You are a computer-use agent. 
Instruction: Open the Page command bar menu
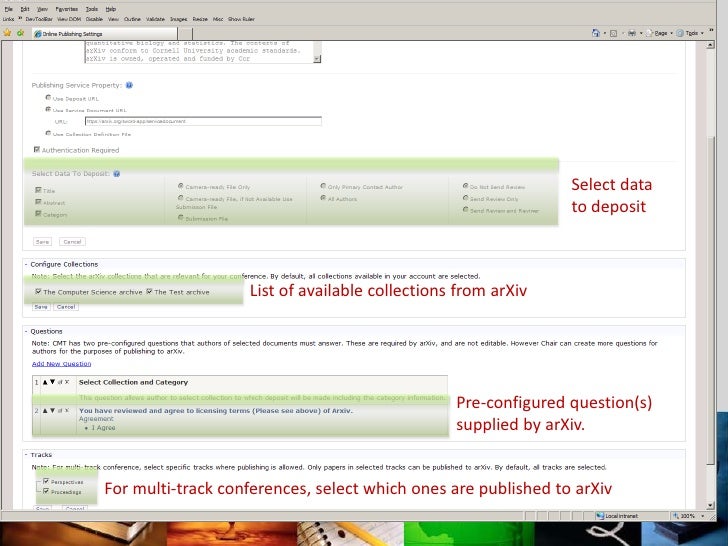click(659, 33)
